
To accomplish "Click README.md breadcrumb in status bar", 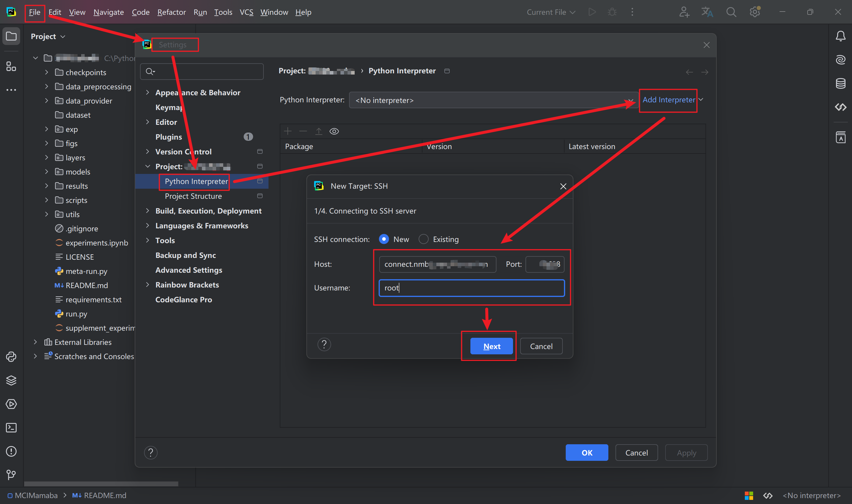I will [x=99, y=495].
